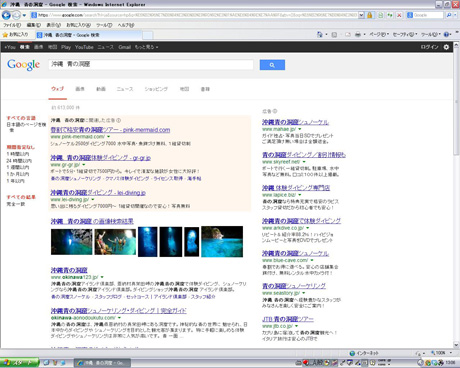Click the last glowing water image thumbnail
The height and width of the screenshot is (368, 460).
pyautogui.click(x=222, y=242)
